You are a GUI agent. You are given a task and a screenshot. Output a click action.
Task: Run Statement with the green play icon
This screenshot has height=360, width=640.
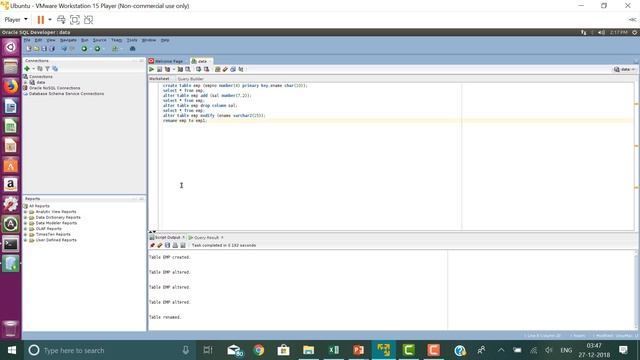[x=151, y=69]
